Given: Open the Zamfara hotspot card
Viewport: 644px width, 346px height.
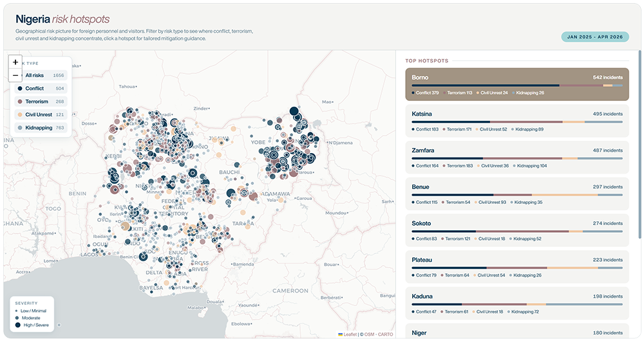Looking at the screenshot, I should pos(516,158).
